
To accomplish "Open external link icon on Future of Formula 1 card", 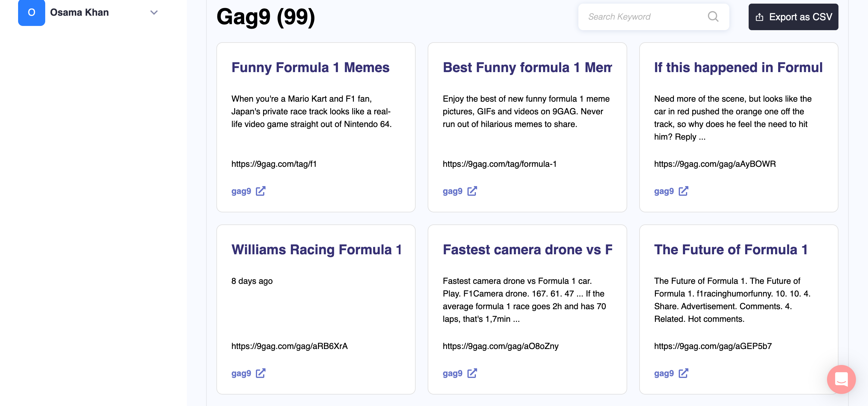I will coord(683,373).
